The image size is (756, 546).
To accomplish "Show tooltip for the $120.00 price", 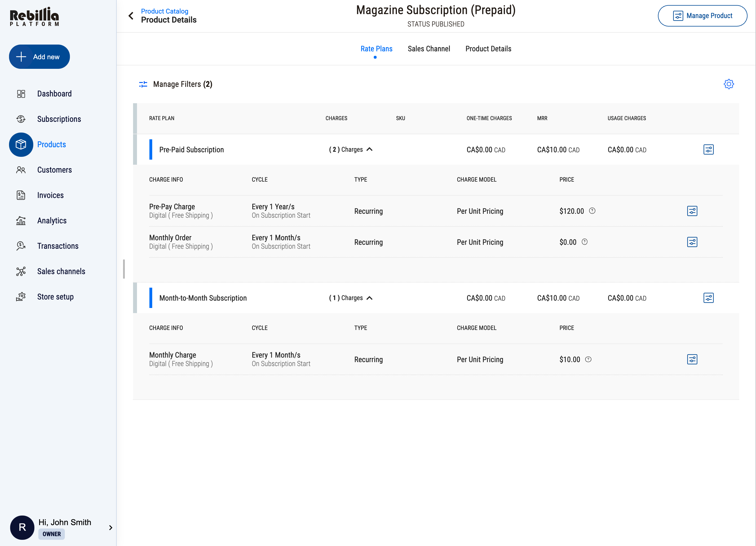I will tap(592, 211).
